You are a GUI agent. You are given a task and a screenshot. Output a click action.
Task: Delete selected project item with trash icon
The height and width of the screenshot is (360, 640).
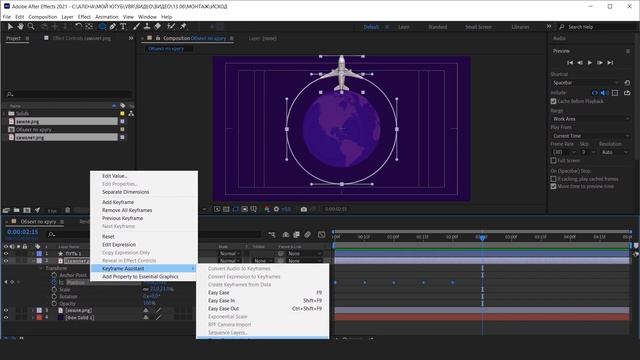tap(68, 210)
